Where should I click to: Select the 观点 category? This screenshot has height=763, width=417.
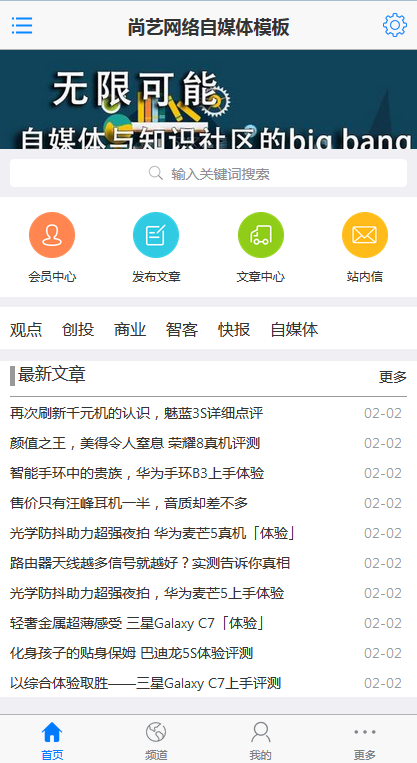26,329
